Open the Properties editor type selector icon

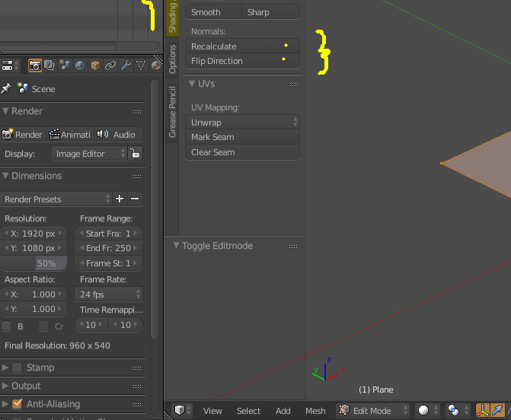click(x=10, y=65)
